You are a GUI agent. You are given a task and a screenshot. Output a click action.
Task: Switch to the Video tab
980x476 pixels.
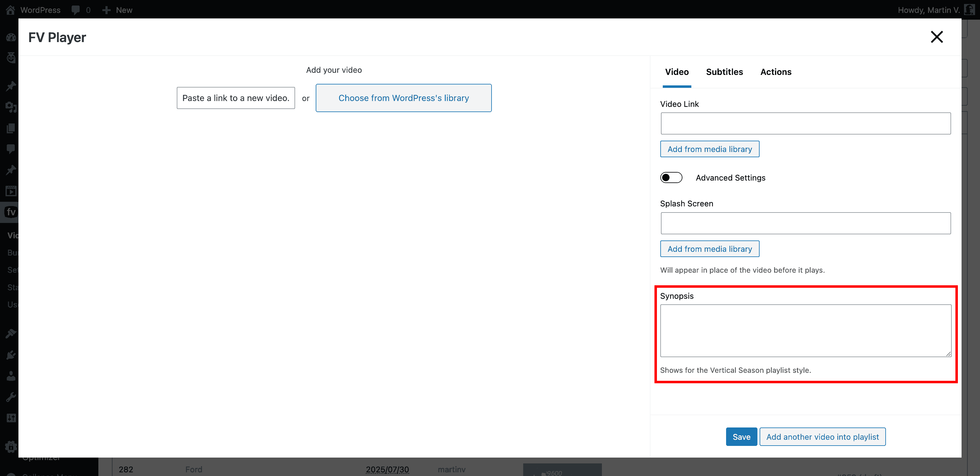[x=677, y=72]
